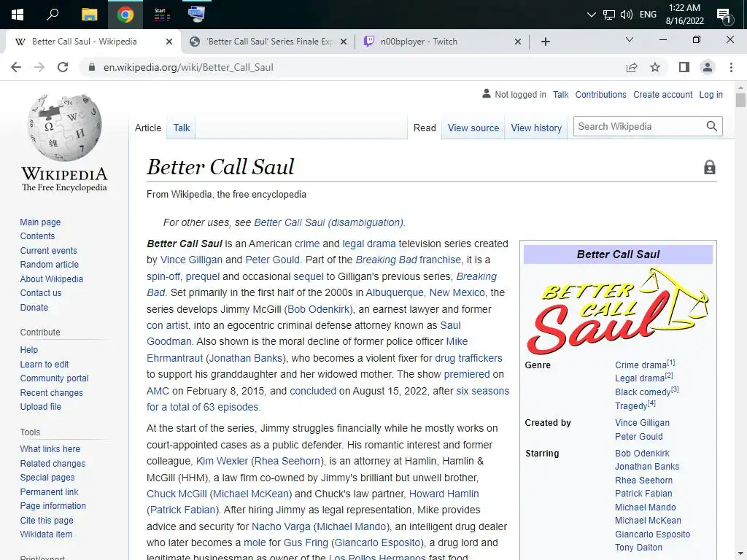Click the Wikipedia search magnifier button

(x=712, y=126)
